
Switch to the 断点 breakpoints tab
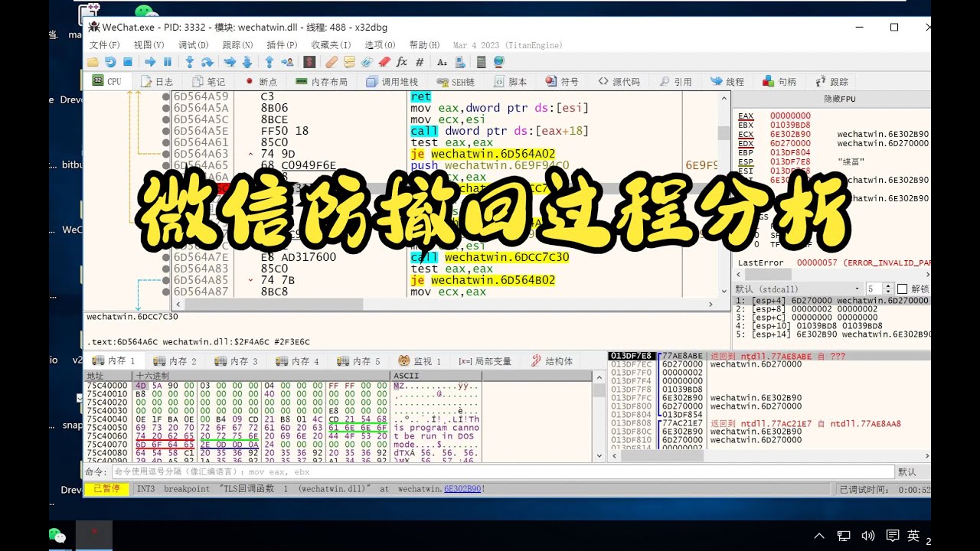pyautogui.click(x=260, y=81)
